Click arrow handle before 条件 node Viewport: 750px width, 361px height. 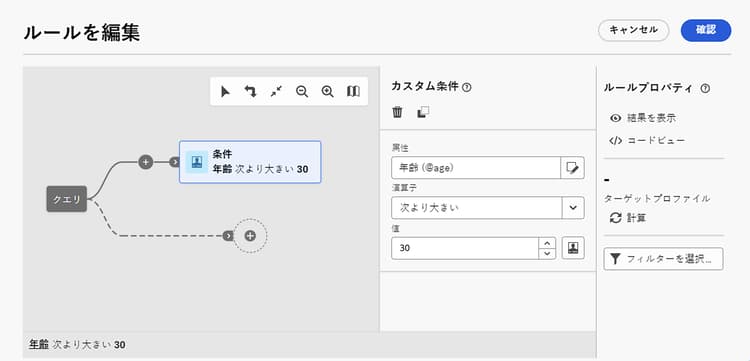pos(175,162)
